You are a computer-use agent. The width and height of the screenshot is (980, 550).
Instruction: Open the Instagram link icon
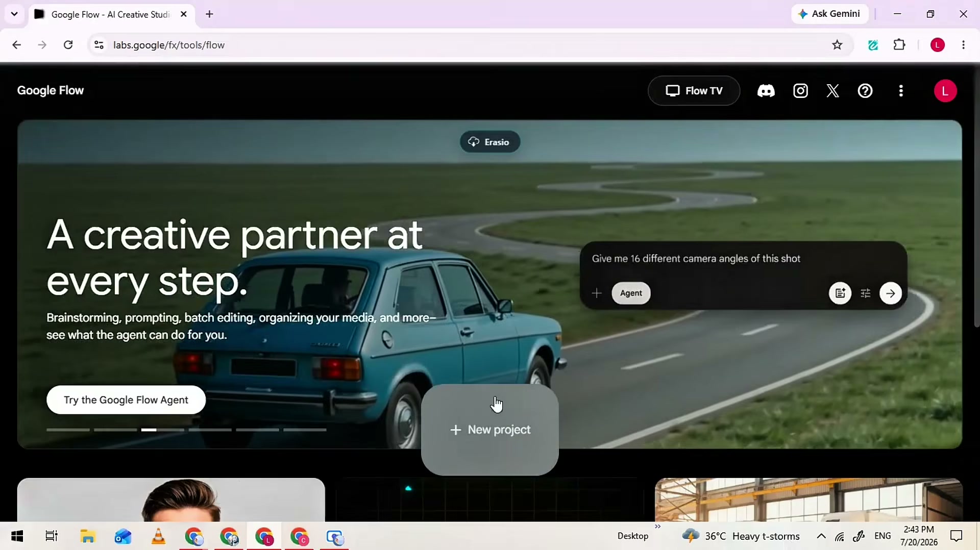coord(800,91)
